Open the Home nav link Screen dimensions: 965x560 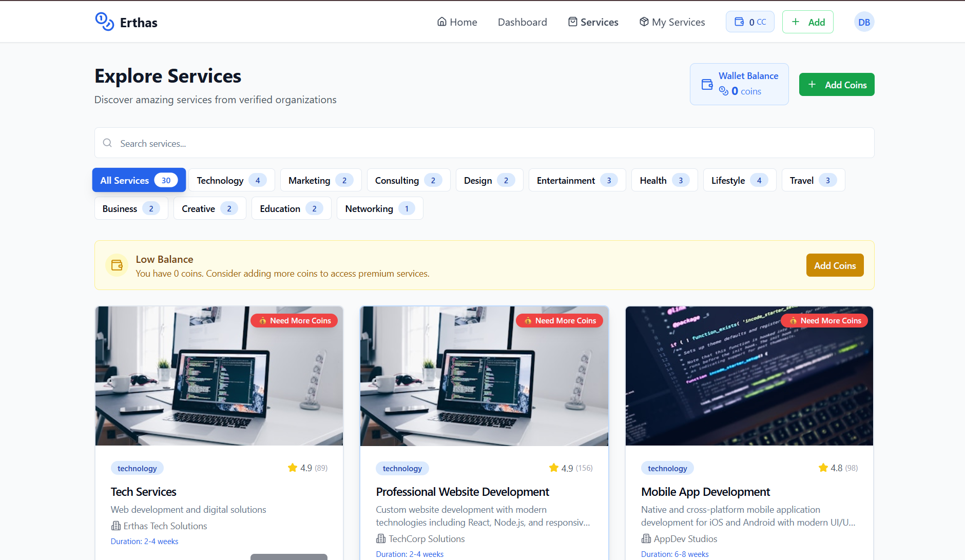click(457, 22)
